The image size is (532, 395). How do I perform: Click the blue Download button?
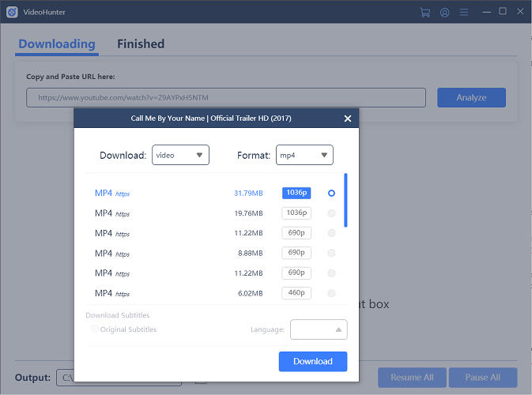[313, 362]
